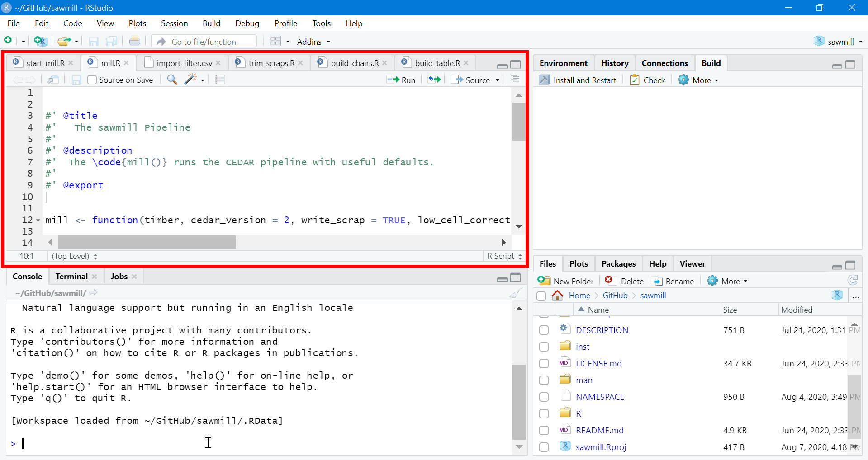Switch to the Packages tab
This screenshot has height=460, width=868.
click(618, 264)
